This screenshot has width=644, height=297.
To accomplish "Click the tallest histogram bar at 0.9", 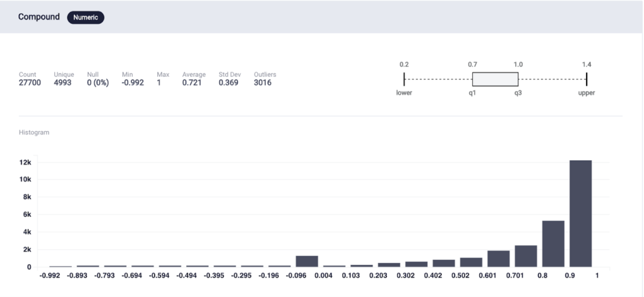I will click(x=580, y=213).
